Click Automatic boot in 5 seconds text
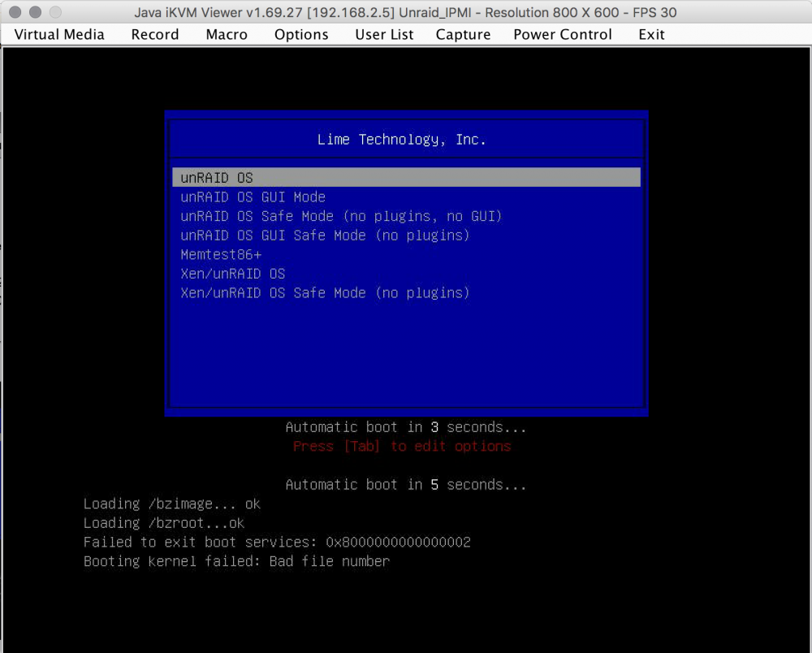This screenshot has width=812, height=653. [x=406, y=484]
